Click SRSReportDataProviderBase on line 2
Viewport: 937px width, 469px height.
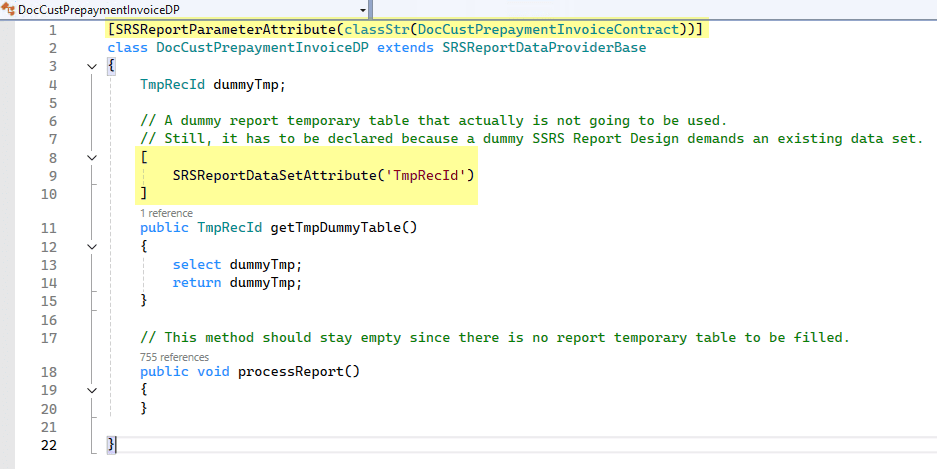[544, 47]
